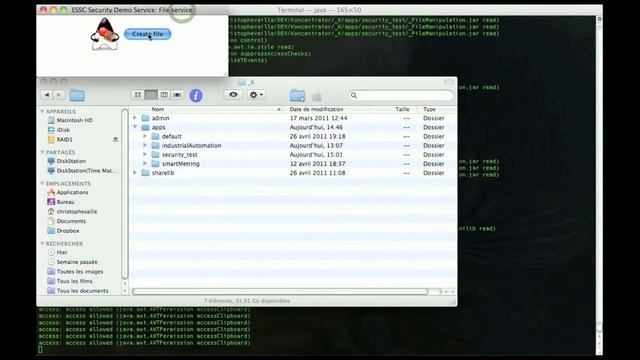Collapse the PARTAGÉS sidebar section
Screen dimensions: 640x360
(x=42, y=152)
